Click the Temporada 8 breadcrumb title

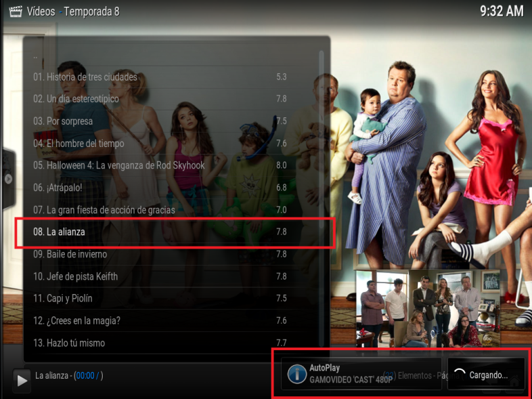coord(91,12)
